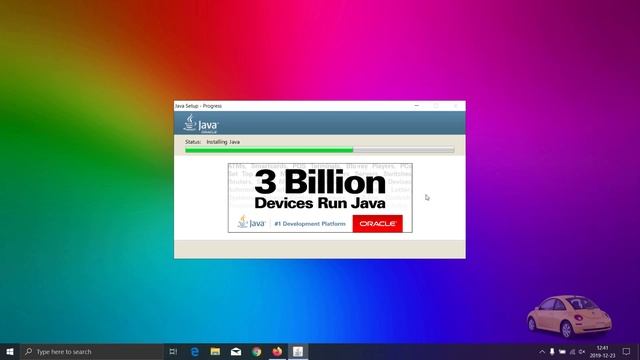Image resolution: width=640 pixels, height=360 pixels.
Task: Click the '3 Billion Devices Run Java' banner
Action: pyautogui.click(x=320, y=198)
